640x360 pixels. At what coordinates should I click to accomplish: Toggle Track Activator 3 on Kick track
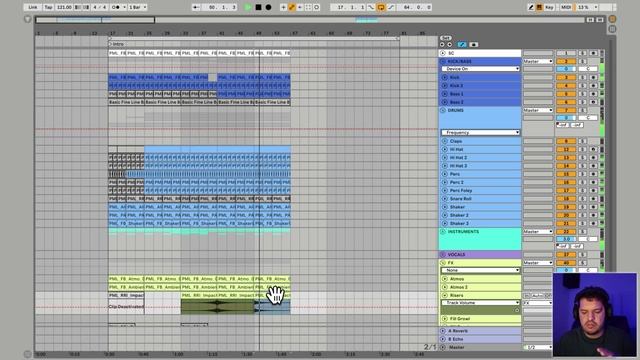point(566,77)
